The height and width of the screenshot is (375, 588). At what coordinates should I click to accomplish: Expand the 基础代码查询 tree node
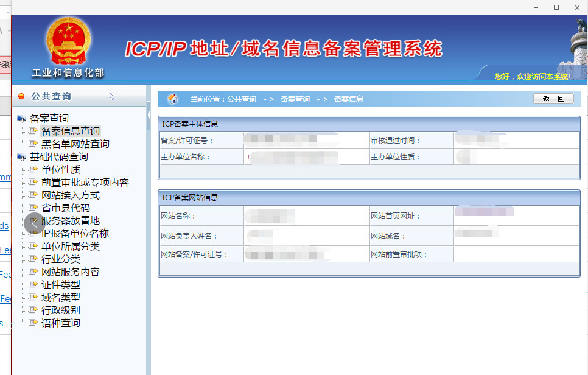tap(59, 156)
